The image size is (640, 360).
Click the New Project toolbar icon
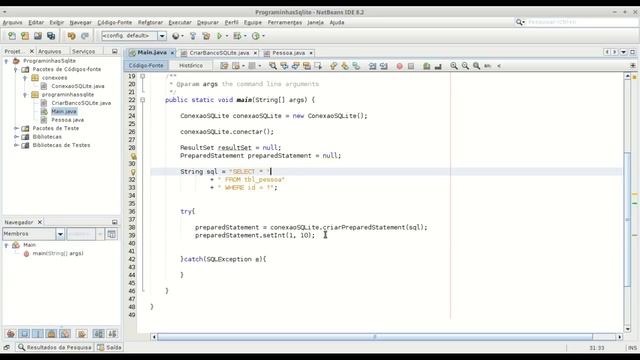click(25, 36)
